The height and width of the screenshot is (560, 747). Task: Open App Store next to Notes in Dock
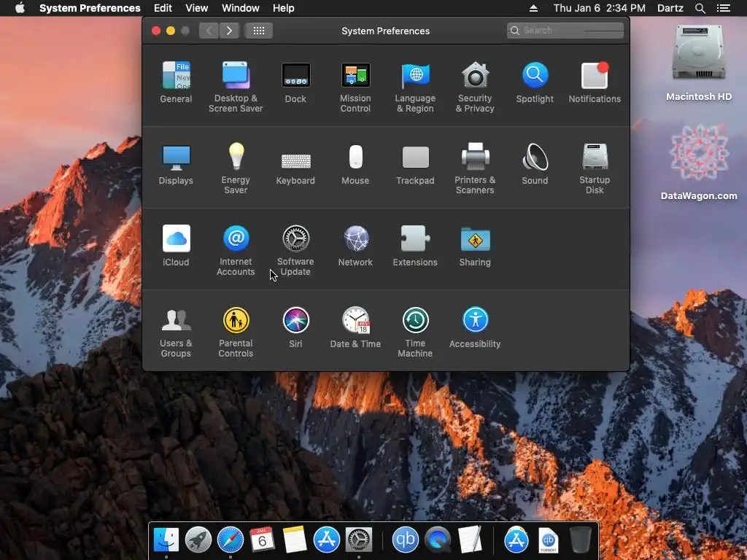[326, 540]
